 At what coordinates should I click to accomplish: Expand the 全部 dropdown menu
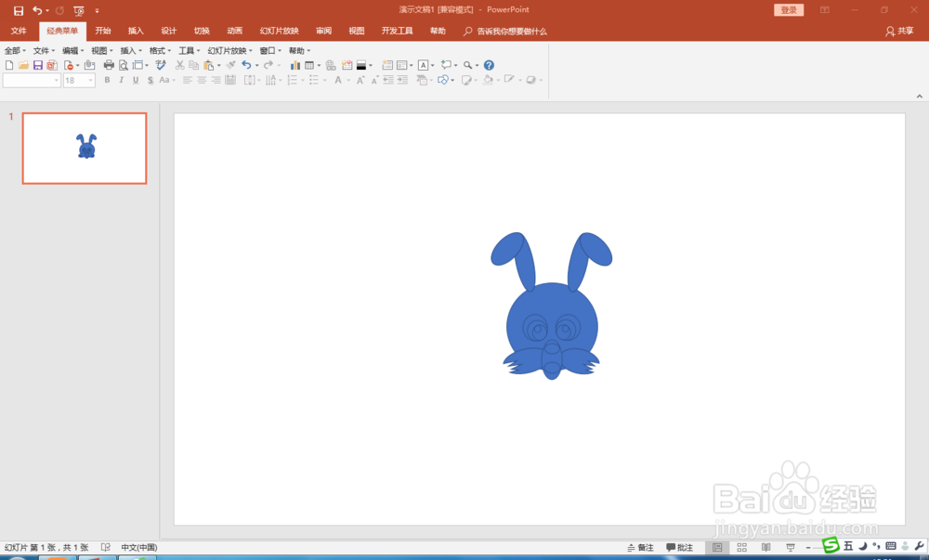pos(15,51)
